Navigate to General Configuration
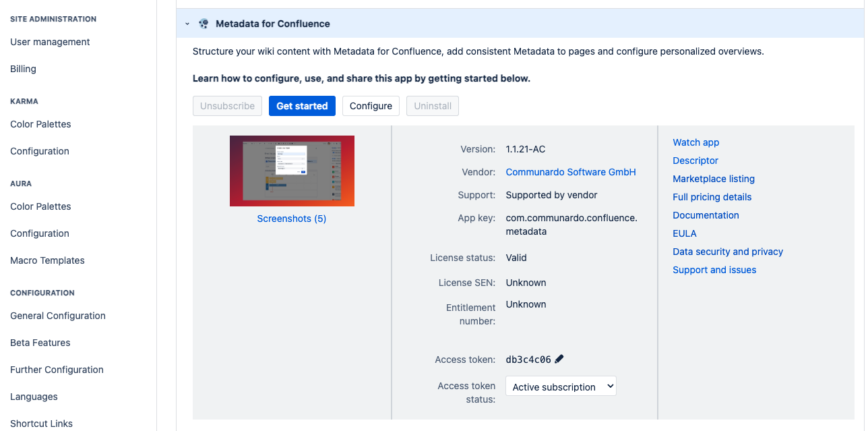This screenshot has width=868, height=431. tap(58, 316)
